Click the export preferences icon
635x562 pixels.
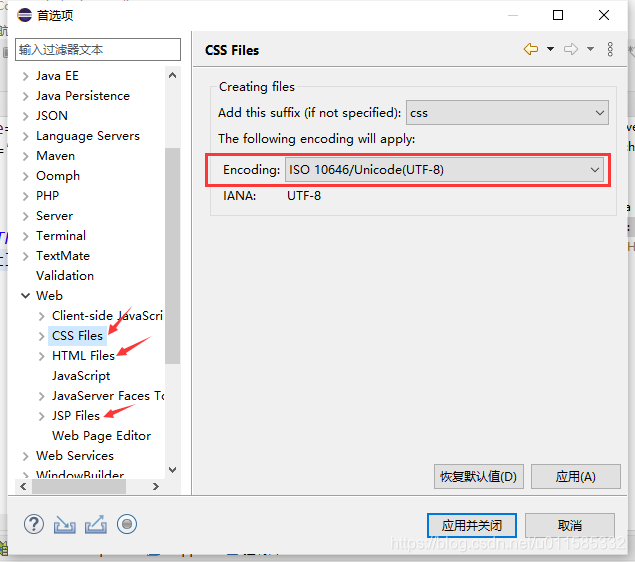[x=96, y=525]
